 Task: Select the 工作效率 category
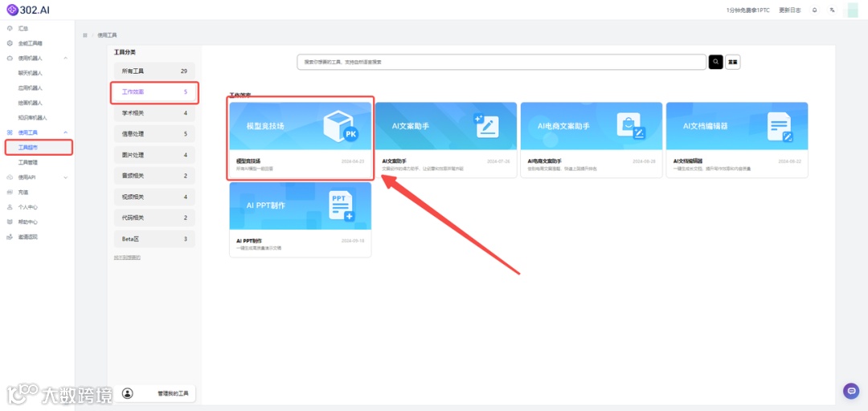pyautogui.click(x=154, y=92)
